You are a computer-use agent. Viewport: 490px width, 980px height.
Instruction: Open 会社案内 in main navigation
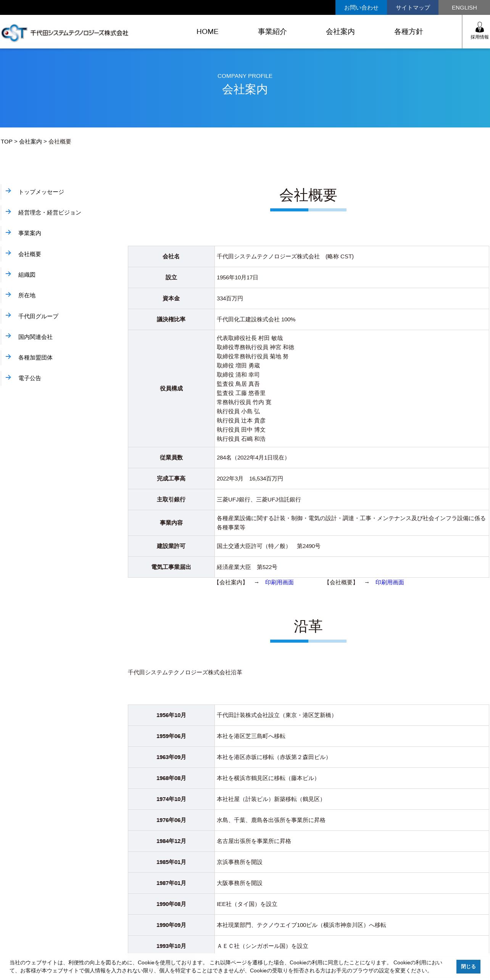[x=340, y=32]
